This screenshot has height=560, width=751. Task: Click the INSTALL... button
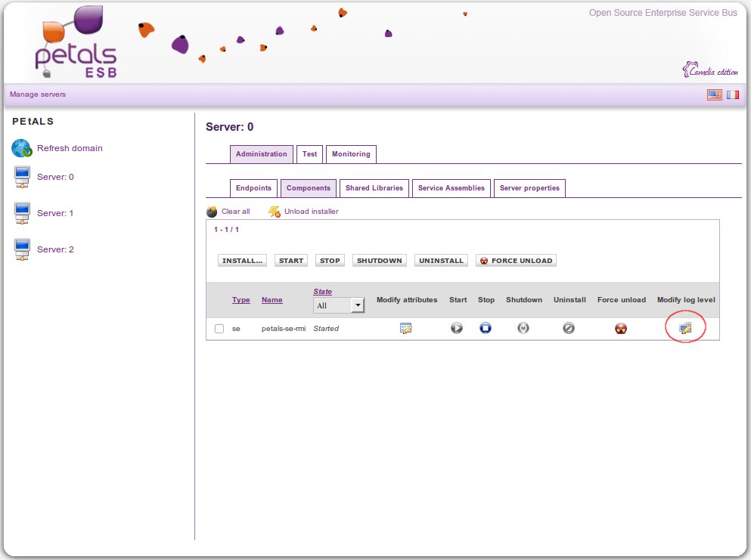(242, 261)
